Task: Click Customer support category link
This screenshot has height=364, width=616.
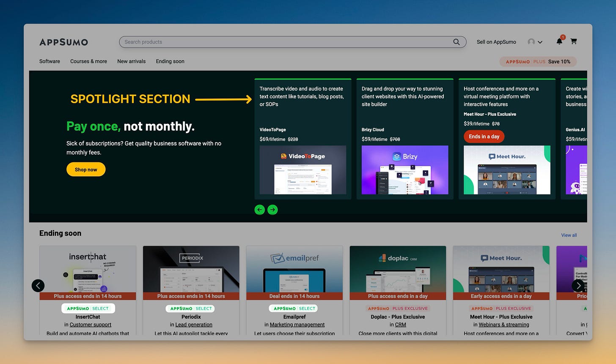Action: [x=91, y=325]
